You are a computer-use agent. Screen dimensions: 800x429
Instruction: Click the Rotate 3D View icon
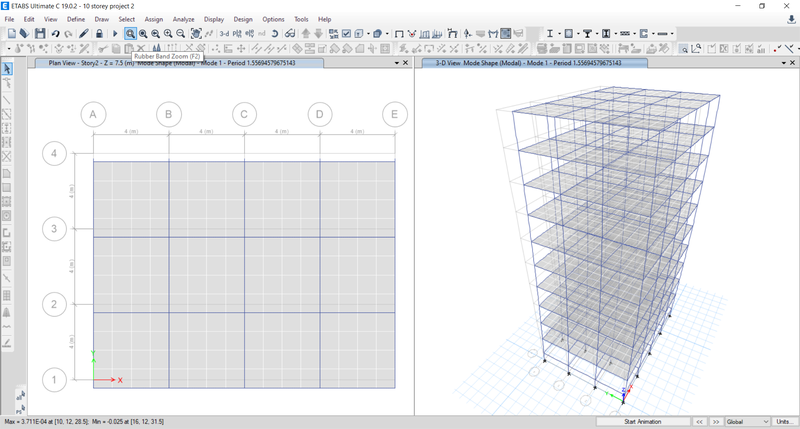tap(275, 34)
